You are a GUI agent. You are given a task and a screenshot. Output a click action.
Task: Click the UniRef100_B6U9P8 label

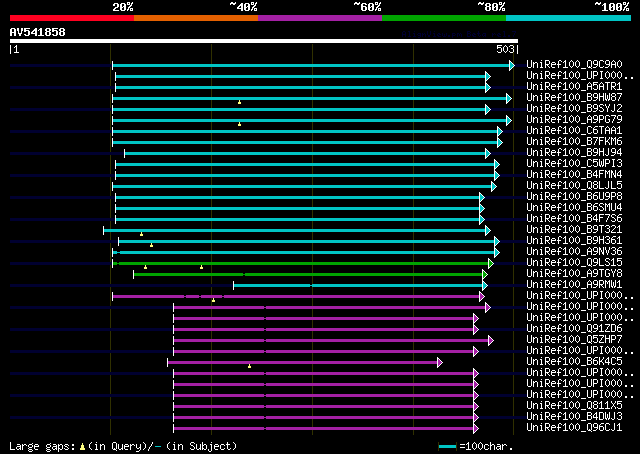pyautogui.click(x=574, y=197)
